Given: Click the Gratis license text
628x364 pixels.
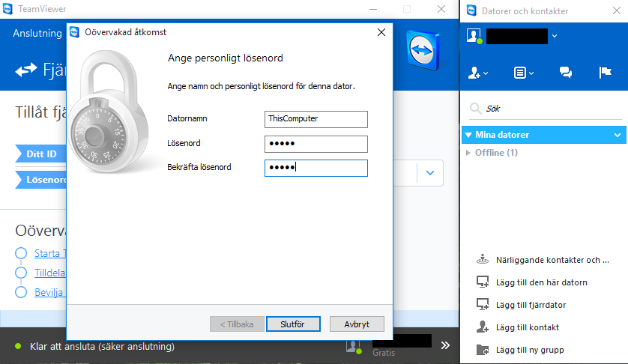Looking at the screenshot, I should pyautogui.click(x=384, y=353).
